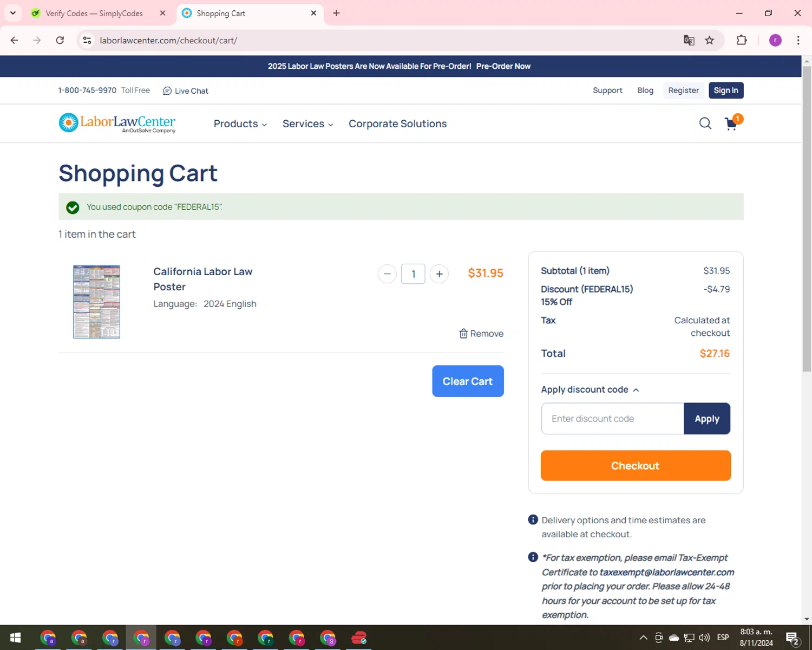Viewport: 812px width, 650px height.
Task: Click the LaborLawCenter logo
Action: (117, 123)
